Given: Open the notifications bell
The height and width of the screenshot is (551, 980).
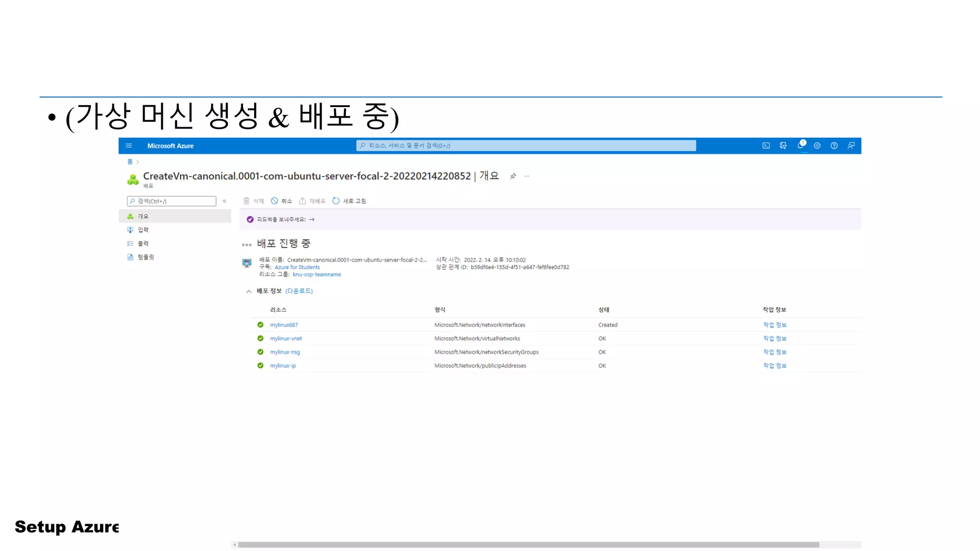Looking at the screenshot, I should point(801,145).
